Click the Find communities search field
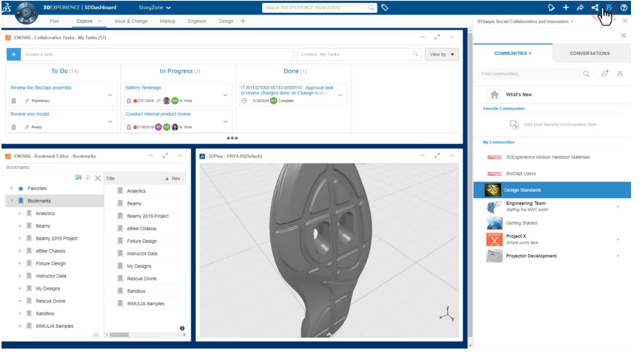644x352 pixels. (x=530, y=74)
